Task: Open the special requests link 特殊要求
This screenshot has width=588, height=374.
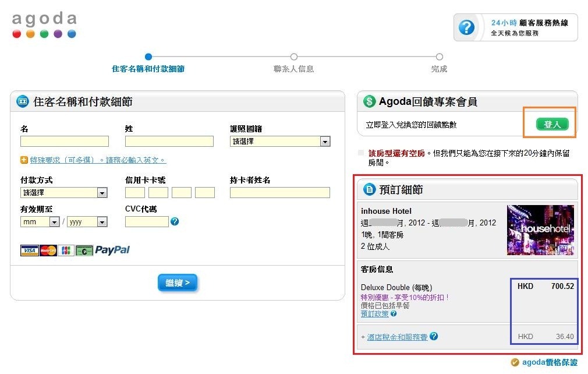Action: [x=98, y=160]
